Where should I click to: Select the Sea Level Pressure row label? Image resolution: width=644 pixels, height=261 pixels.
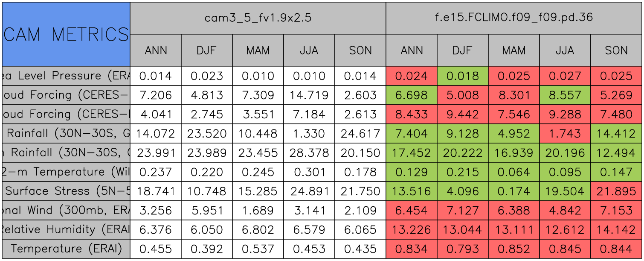[66, 76]
